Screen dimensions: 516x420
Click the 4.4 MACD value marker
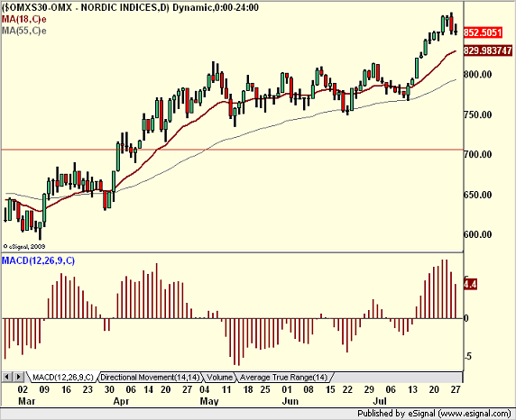470,284
